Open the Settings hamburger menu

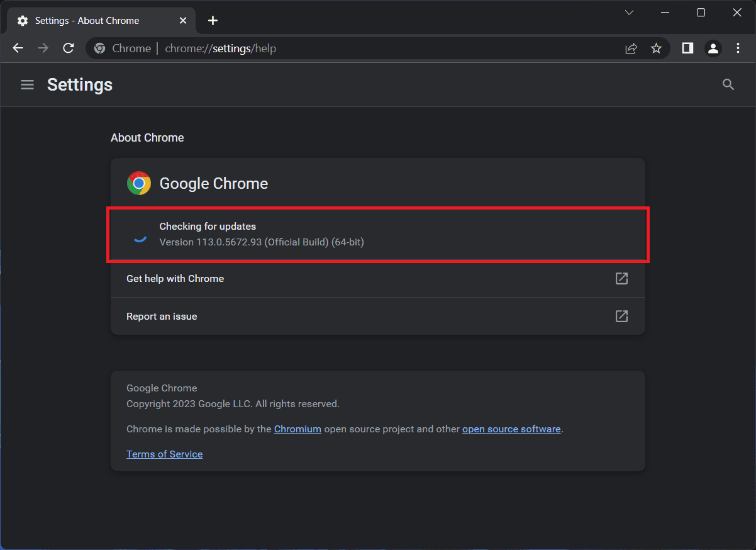point(27,85)
